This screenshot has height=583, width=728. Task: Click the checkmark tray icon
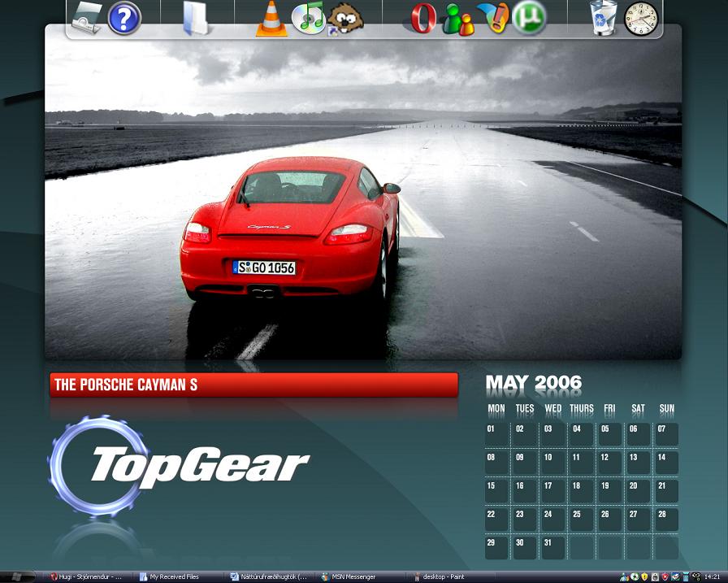click(x=675, y=576)
